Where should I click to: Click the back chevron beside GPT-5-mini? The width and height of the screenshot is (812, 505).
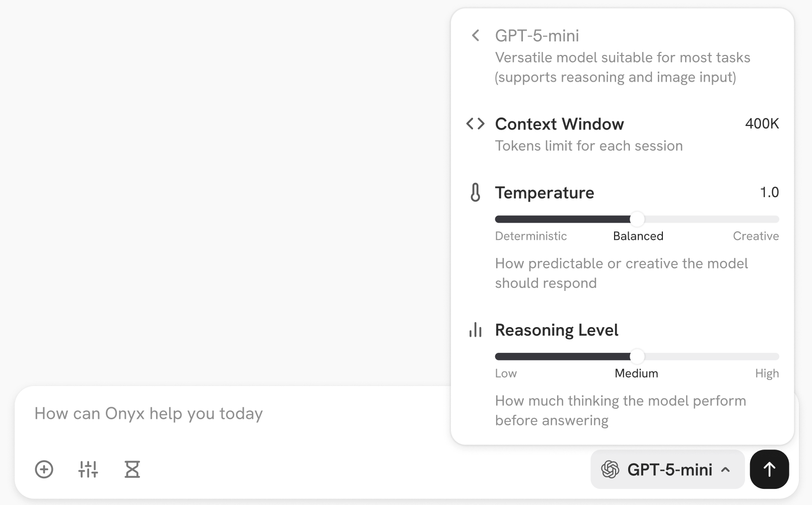pyautogui.click(x=476, y=36)
